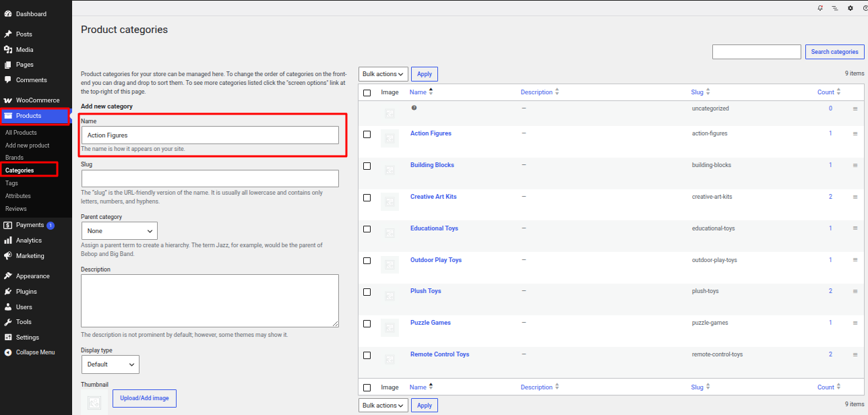Screen dimensions: 868x415
Task: Check the Plush Toys category checkbox
Action: (367, 292)
